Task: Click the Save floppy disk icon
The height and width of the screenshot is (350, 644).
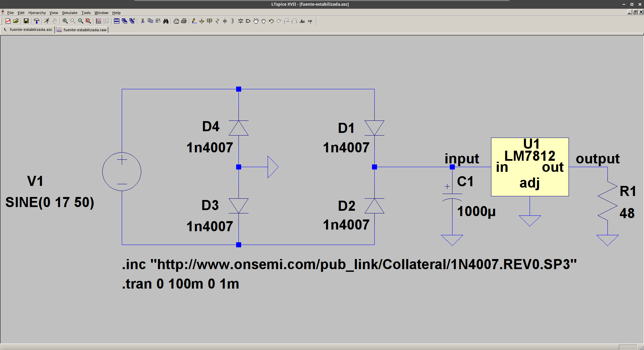Action: click(x=26, y=21)
